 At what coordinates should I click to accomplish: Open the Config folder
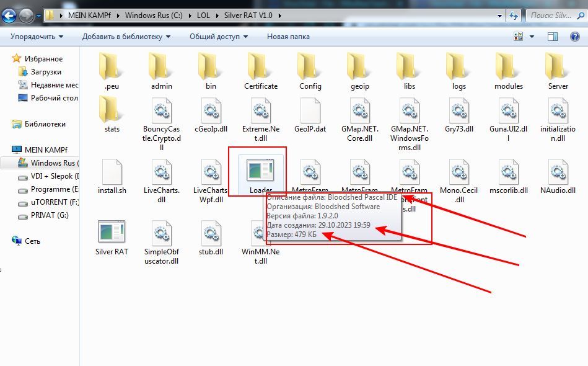(310, 71)
